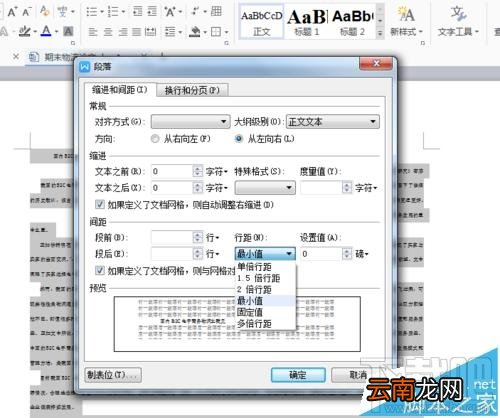
Task: Click the bulleted list icon
Action: [92, 12]
